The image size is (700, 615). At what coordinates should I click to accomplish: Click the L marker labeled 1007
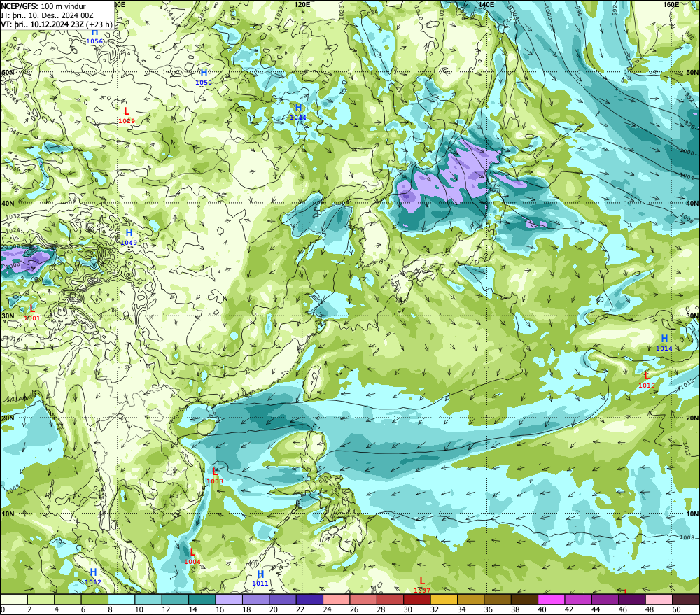pos(422,581)
